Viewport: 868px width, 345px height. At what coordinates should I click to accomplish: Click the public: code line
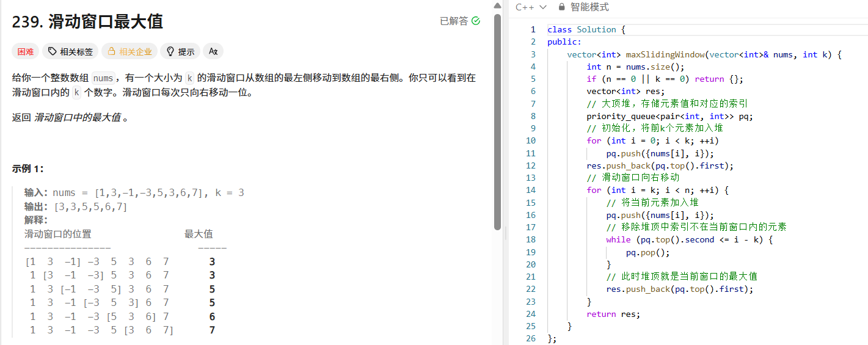point(564,42)
